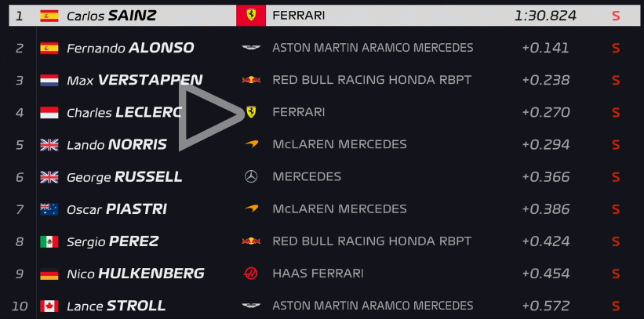This screenshot has height=319, width=644.
Task: Click the HAAS FERRARI team name
Action: [x=318, y=274]
